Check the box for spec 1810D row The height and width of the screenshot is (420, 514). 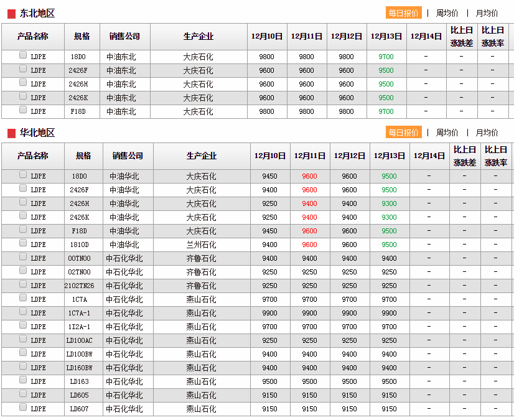click(x=23, y=243)
